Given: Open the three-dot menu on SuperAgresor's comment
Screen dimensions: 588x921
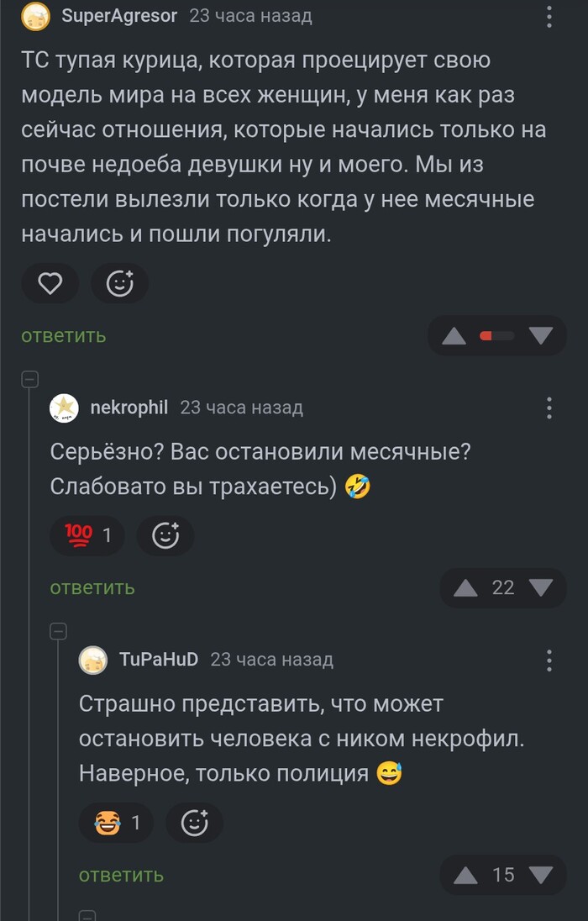Looking at the screenshot, I should (550, 17).
